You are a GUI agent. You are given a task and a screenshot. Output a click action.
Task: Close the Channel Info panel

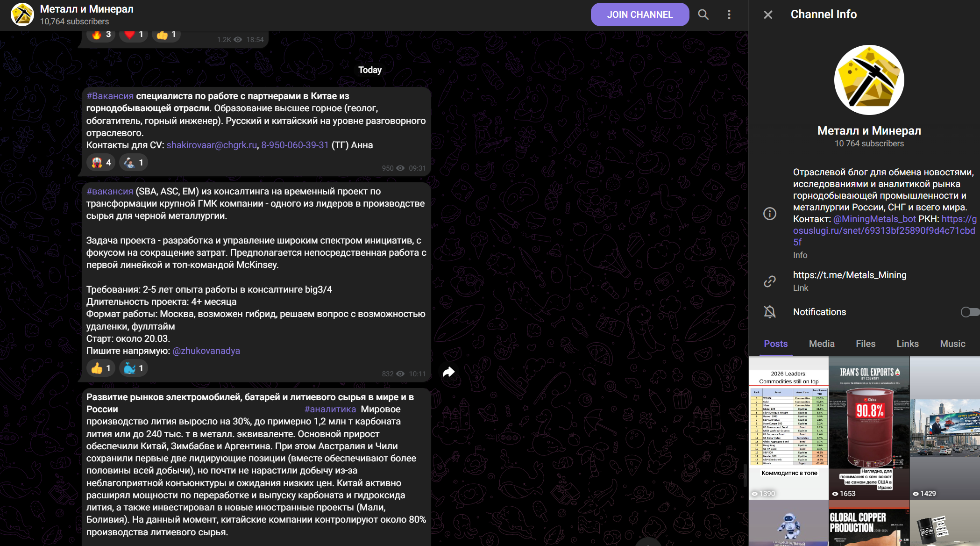[768, 14]
